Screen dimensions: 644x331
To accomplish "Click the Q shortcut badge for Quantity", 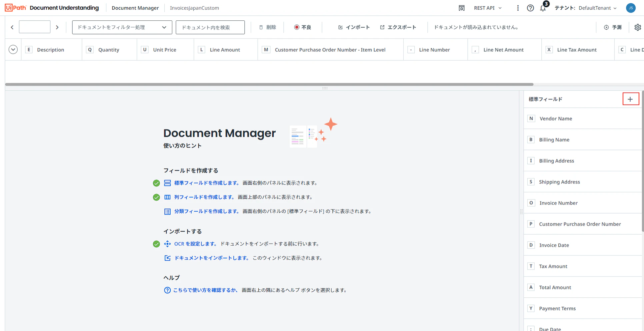I will 90,50.
